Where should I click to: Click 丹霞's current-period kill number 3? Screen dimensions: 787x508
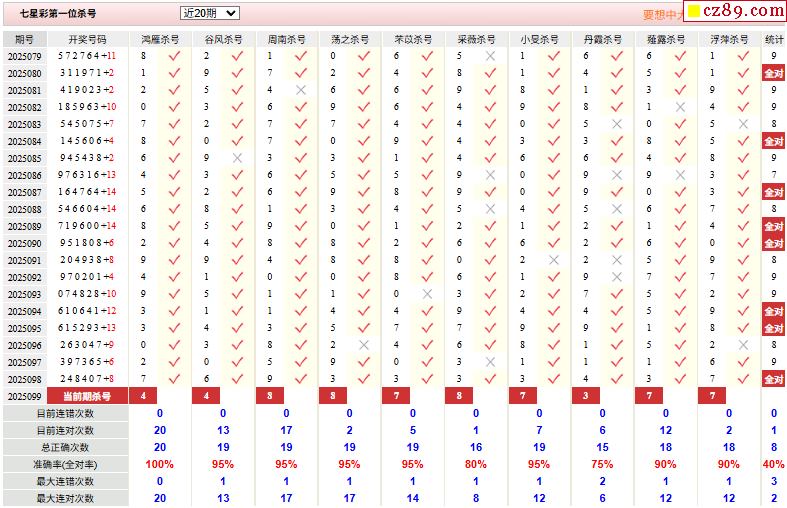(586, 396)
